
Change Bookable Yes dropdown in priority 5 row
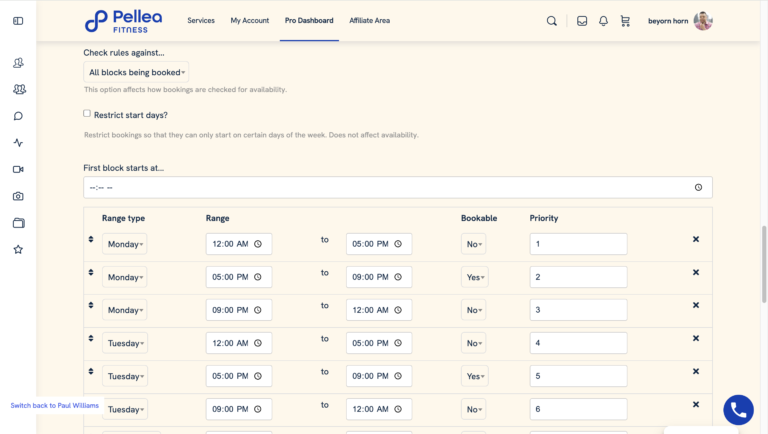pyautogui.click(x=475, y=376)
